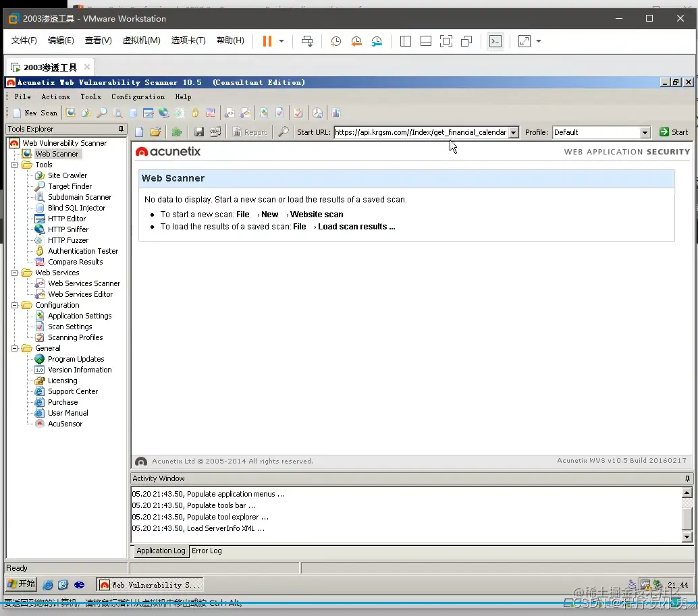Click New Scan in the main toolbar
The height and width of the screenshot is (616, 698).
(x=36, y=113)
